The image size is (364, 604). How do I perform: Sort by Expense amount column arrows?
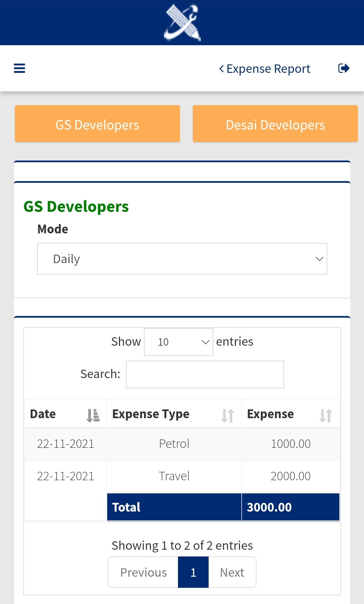(x=326, y=415)
